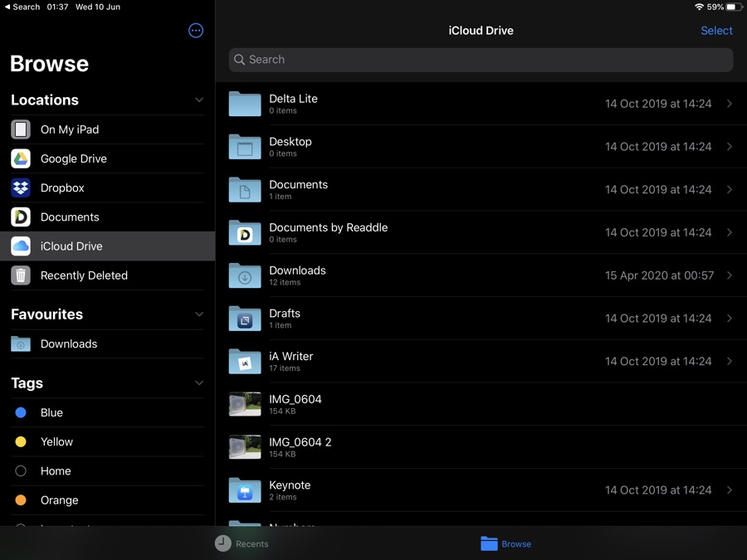
Task: Tap the Wi-Fi status icon
Action: pyautogui.click(x=699, y=7)
